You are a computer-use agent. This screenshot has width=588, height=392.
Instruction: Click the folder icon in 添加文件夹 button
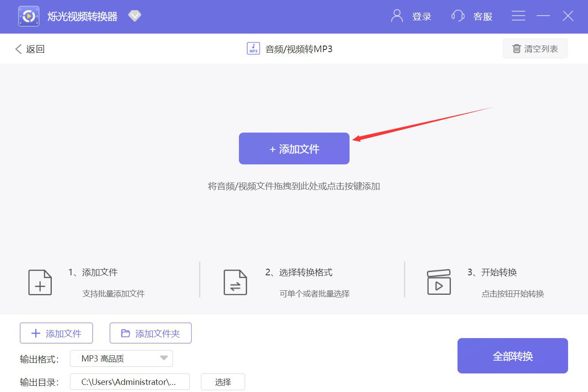[x=126, y=333]
